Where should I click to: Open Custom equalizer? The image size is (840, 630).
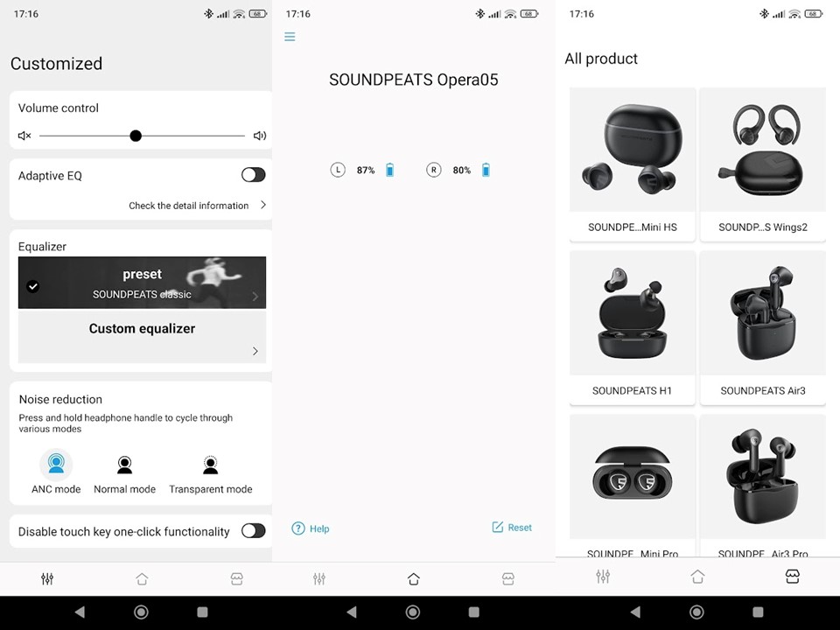click(142, 337)
